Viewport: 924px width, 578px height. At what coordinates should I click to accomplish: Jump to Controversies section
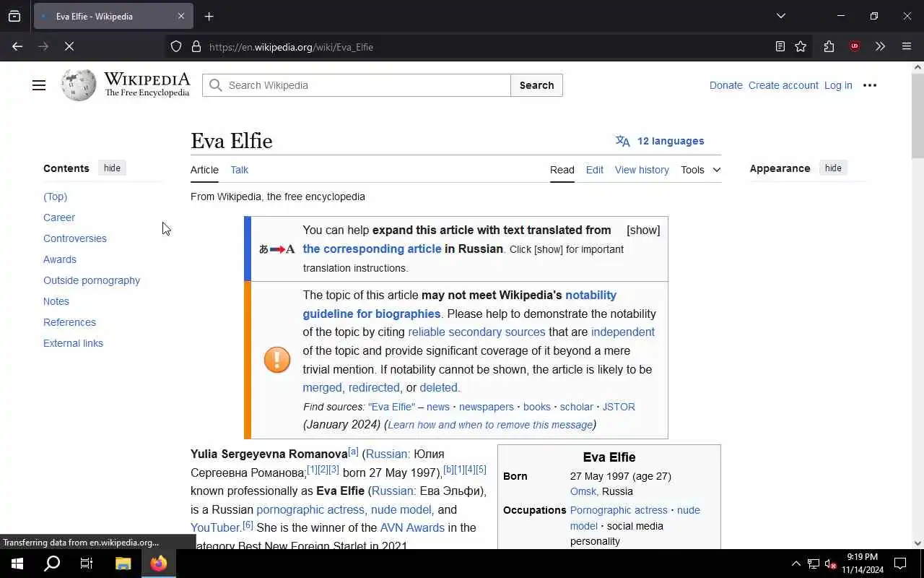click(75, 238)
